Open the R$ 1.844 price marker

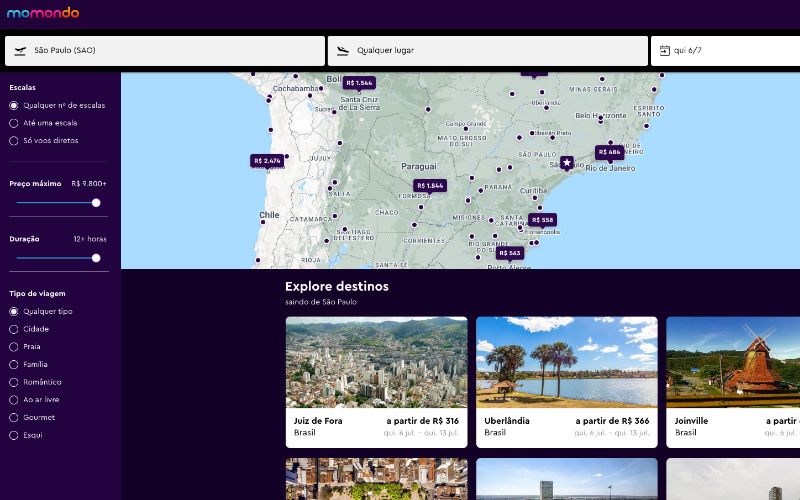pos(430,186)
